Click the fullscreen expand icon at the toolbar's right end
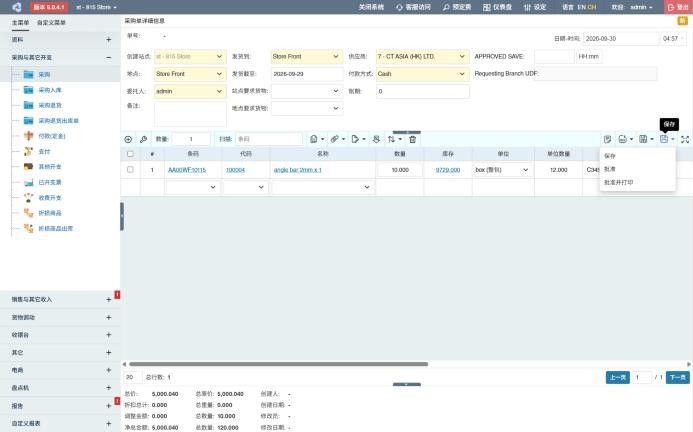Image resolution: width=693 pixels, height=432 pixels. (x=685, y=139)
